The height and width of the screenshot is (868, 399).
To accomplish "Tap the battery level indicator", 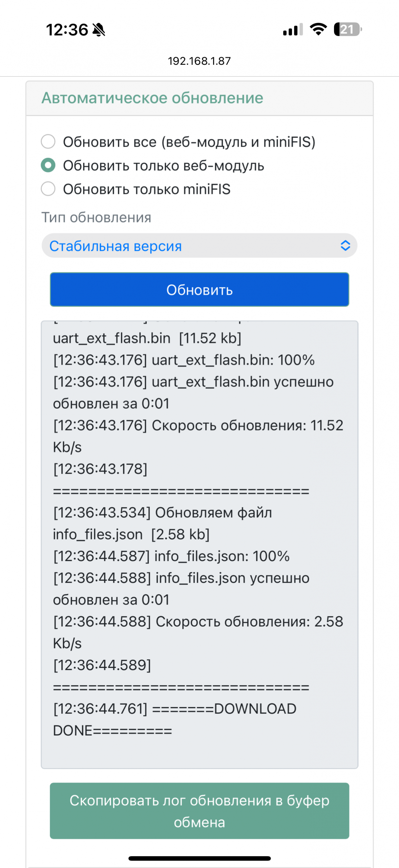I will pyautogui.click(x=348, y=29).
